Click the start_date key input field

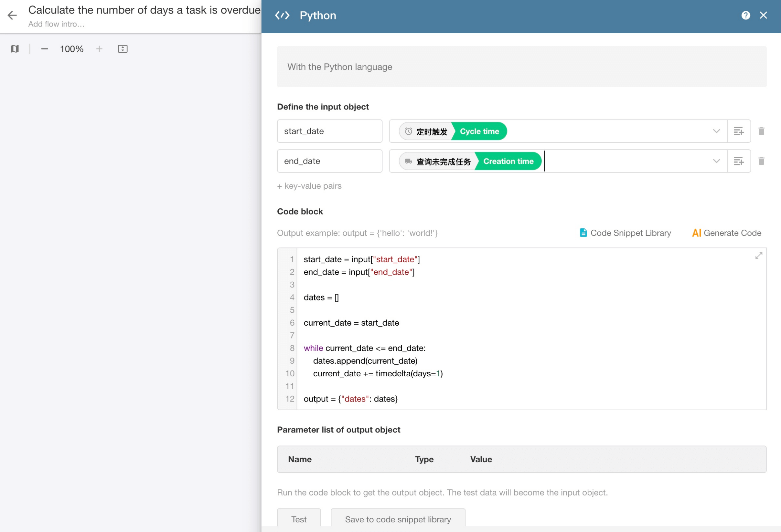(329, 131)
